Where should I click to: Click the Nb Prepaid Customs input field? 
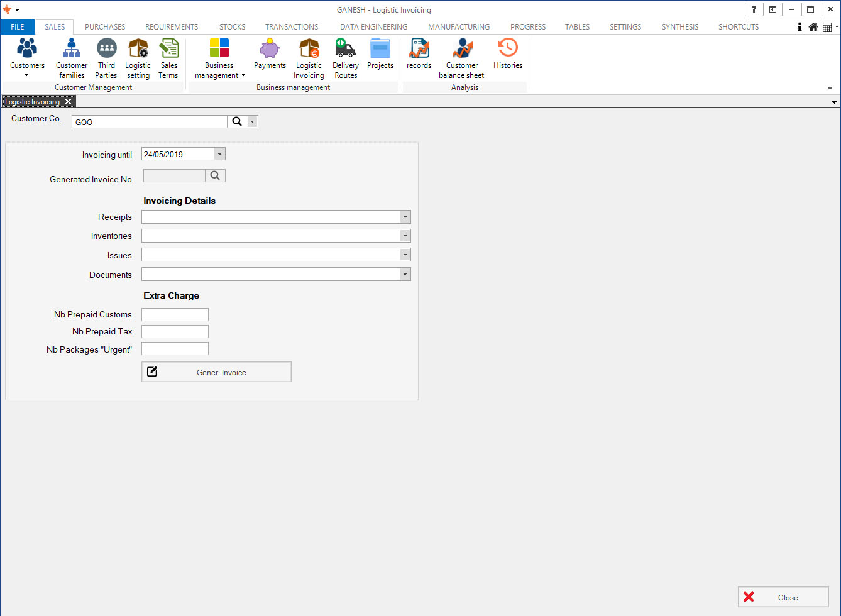(175, 315)
